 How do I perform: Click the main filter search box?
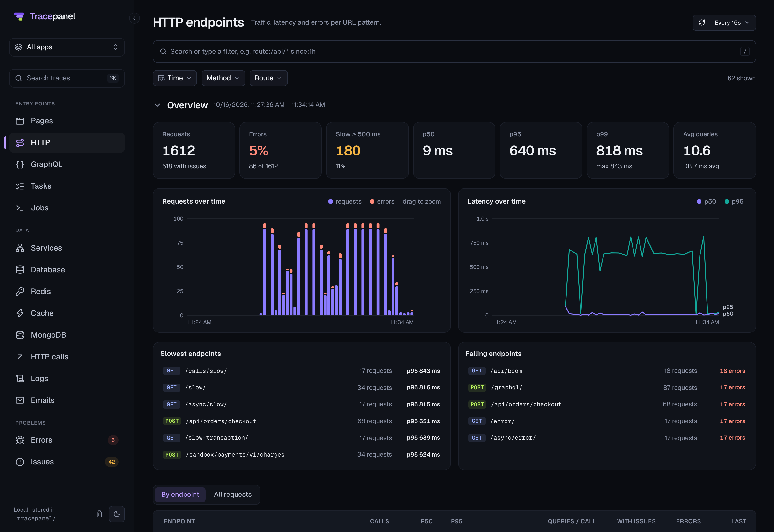point(454,52)
